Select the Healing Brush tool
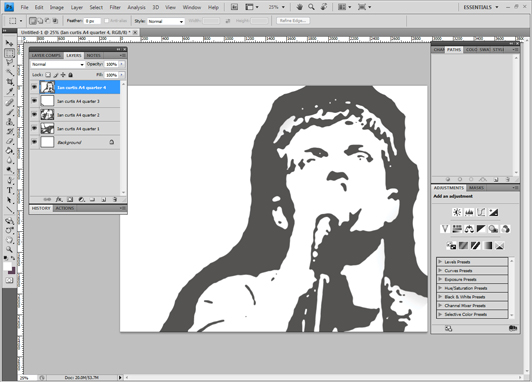Viewport: 532px width, 382px height. (10, 102)
